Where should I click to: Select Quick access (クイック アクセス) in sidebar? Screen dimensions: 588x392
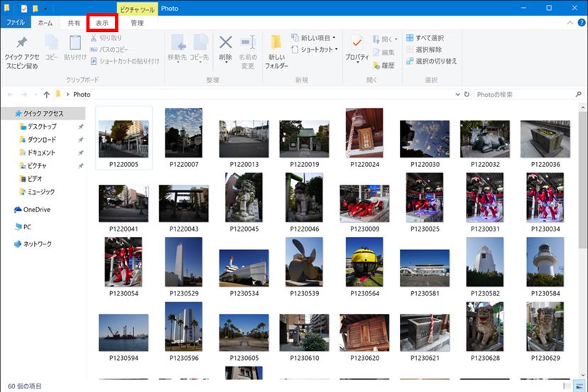tap(43, 114)
